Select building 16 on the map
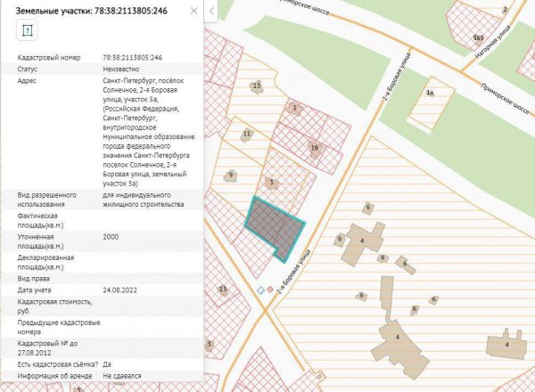The height and width of the screenshot is (392, 535). pyautogui.click(x=314, y=148)
